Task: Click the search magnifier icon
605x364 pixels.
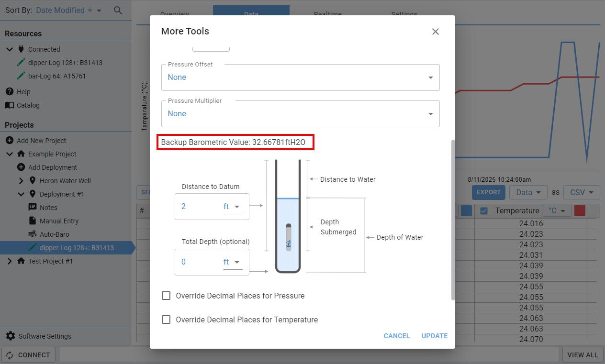Action: pyautogui.click(x=118, y=10)
